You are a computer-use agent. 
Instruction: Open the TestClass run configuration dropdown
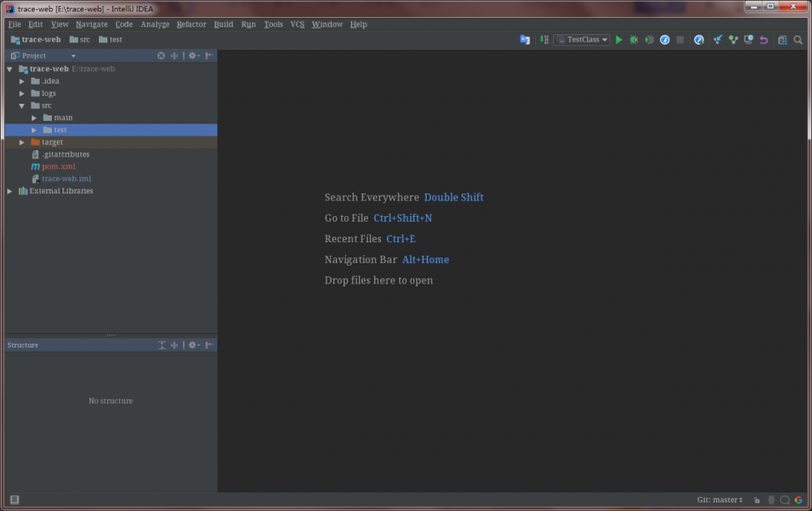point(581,39)
